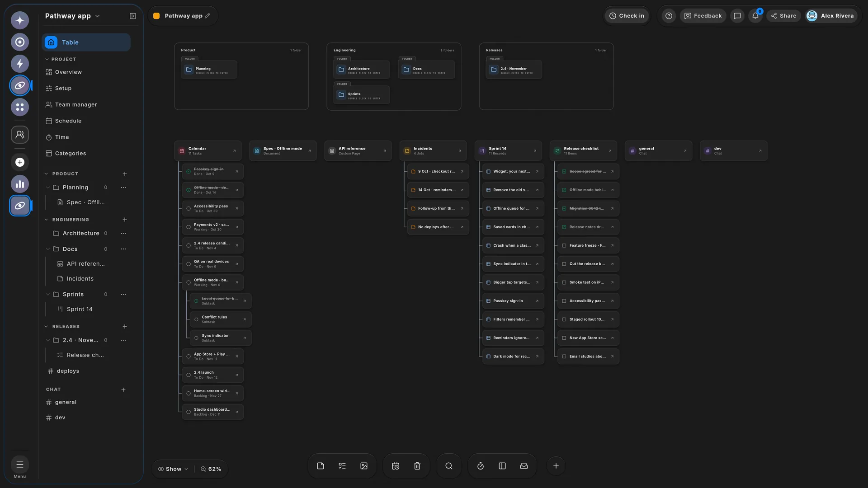Image resolution: width=868 pixels, height=488 pixels.
Task: Open the bar chart icon in left rail
Action: (20, 184)
